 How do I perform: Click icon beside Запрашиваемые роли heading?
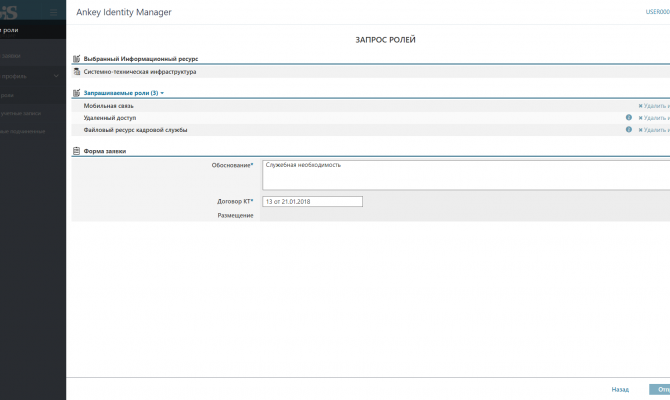(77, 93)
